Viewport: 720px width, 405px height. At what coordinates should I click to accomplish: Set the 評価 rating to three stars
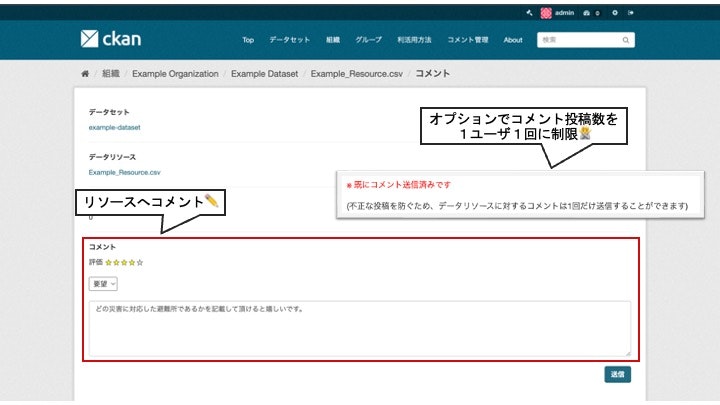tap(124, 263)
